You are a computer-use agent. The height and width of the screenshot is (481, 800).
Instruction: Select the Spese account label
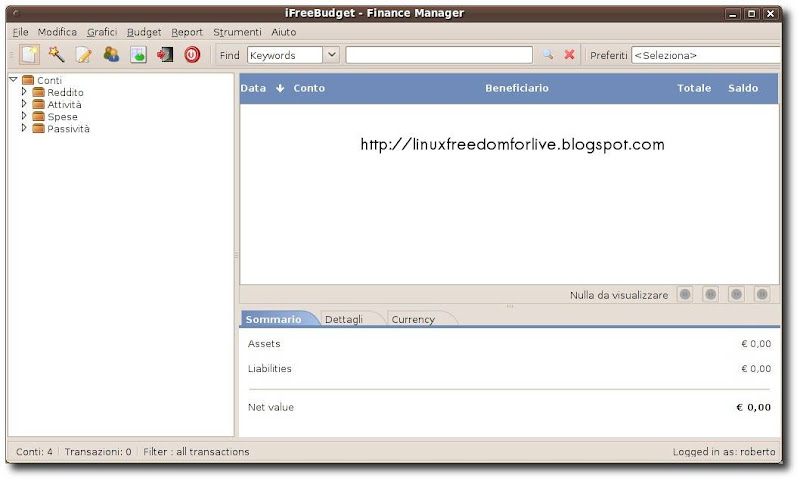[62, 117]
